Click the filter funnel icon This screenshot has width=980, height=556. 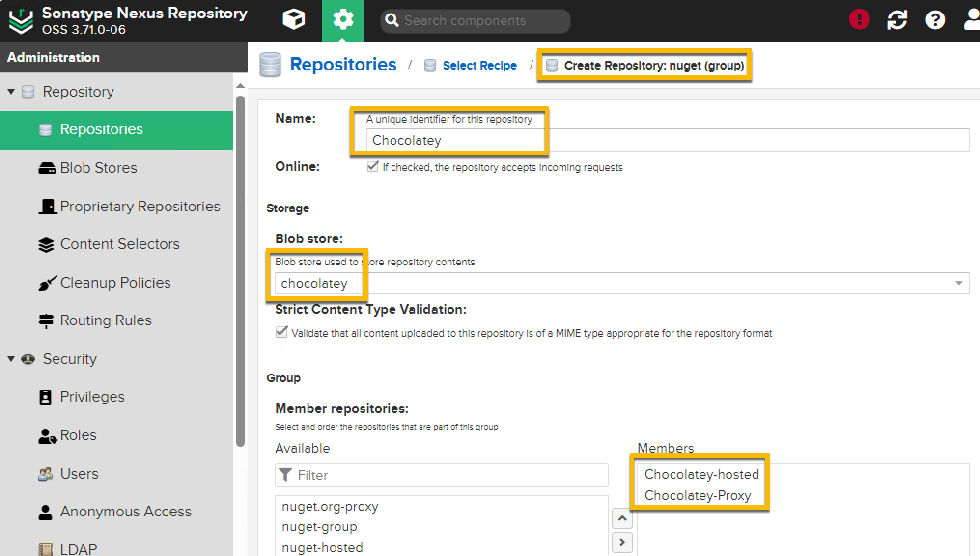[x=285, y=475]
